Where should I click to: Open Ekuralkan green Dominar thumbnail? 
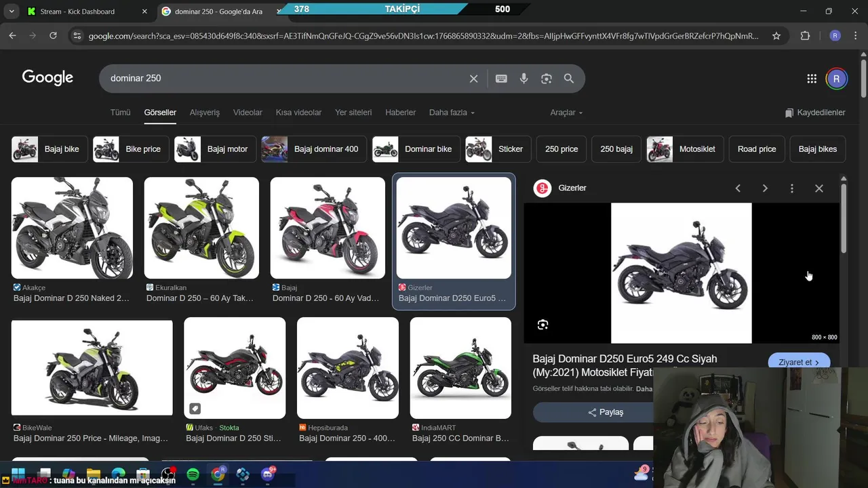[201, 228]
